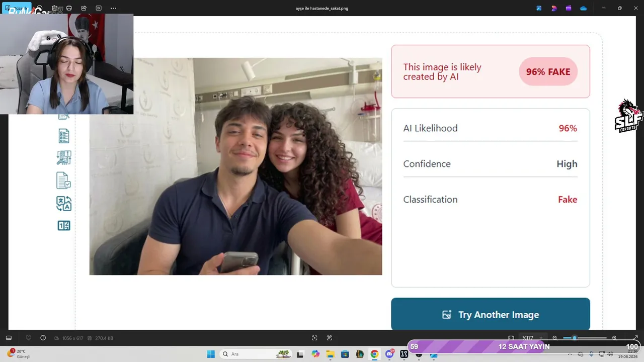Open the OneDrive cloud icon in title bar
Image resolution: width=644 pixels, height=362 pixels.
click(x=583, y=8)
